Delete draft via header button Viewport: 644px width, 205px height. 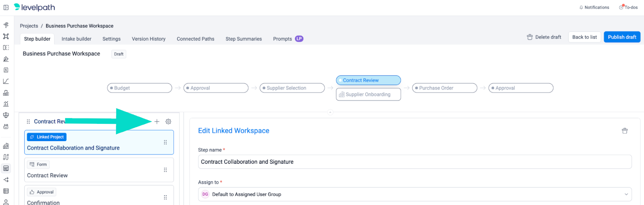pyautogui.click(x=544, y=37)
